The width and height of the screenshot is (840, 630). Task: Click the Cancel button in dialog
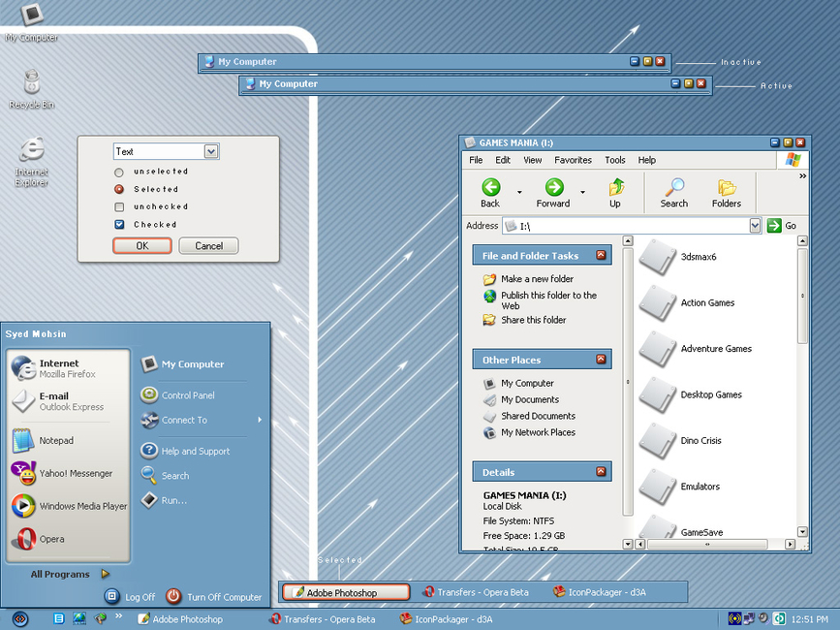click(x=208, y=246)
